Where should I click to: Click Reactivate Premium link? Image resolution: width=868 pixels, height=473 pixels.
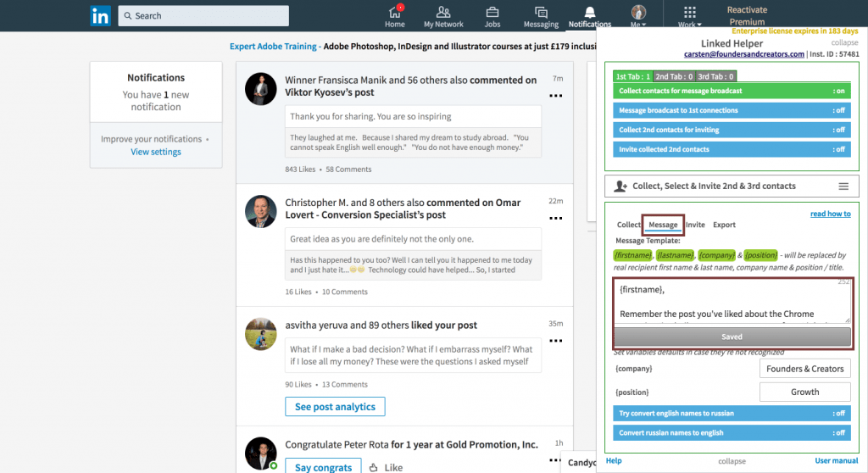click(747, 15)
